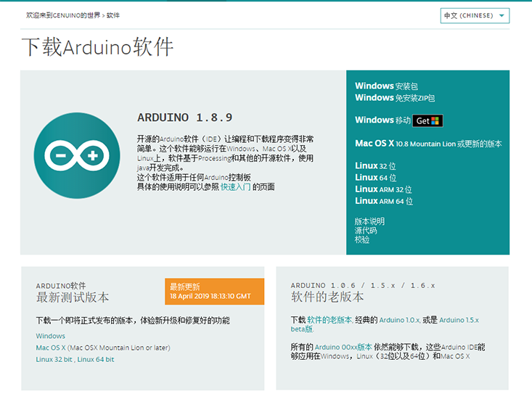Viewport: 532px width, 399px height.
Task: Open the 校验 checksums link
Action: click(x=362, y=239)
